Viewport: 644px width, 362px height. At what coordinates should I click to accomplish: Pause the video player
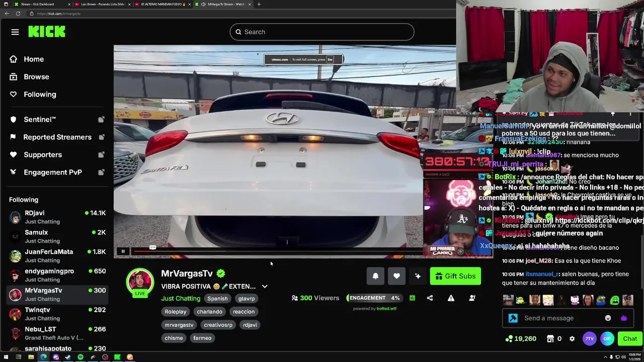tap(123, 251)
